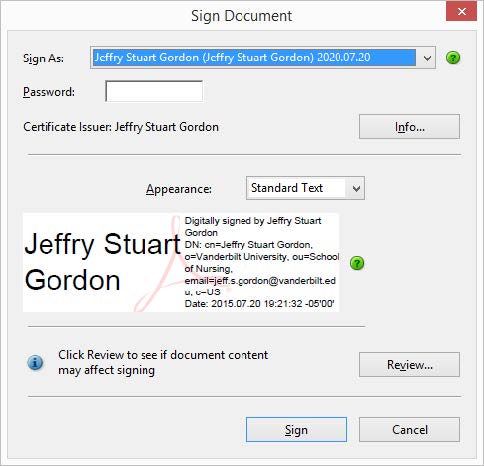Click the Review button
The width and height of the screenshot is (484, 466).
click(409, 364)
